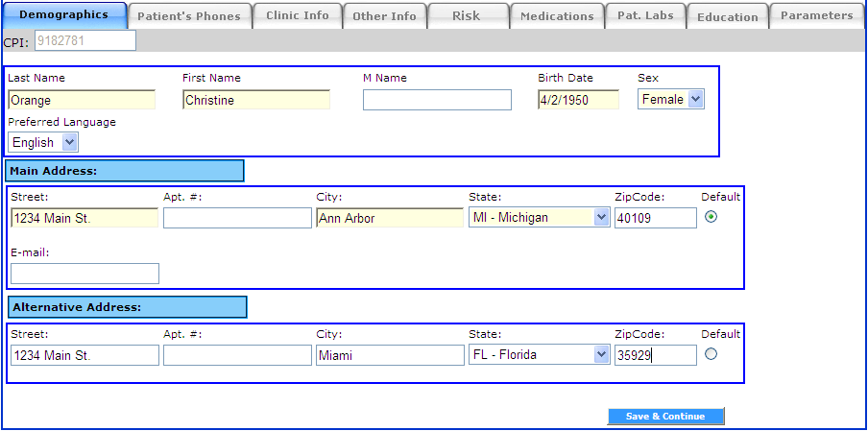Image resolution: width=868 pixels, height=431 pixels.
Task: Open the Main Address State dropdown
Action: 539,218
